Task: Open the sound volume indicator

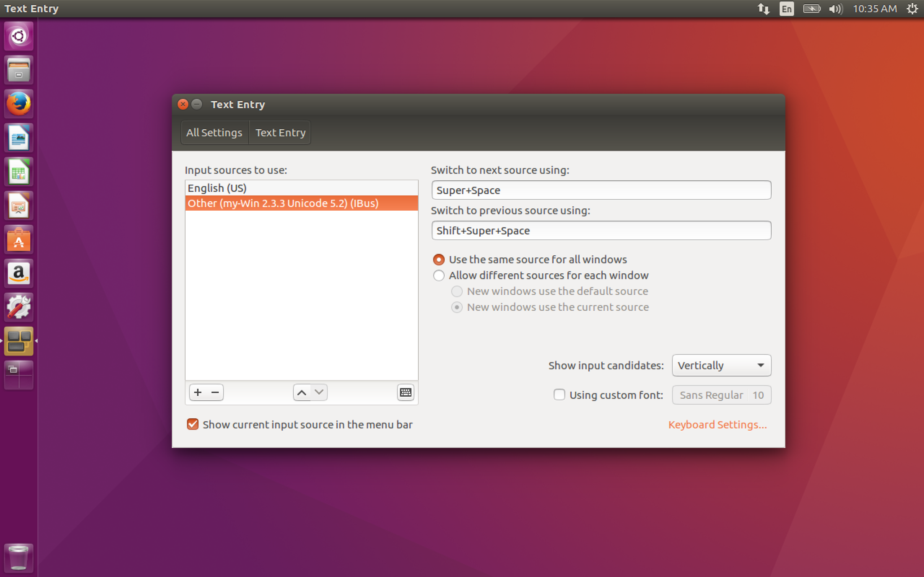Action: (836, 9)
